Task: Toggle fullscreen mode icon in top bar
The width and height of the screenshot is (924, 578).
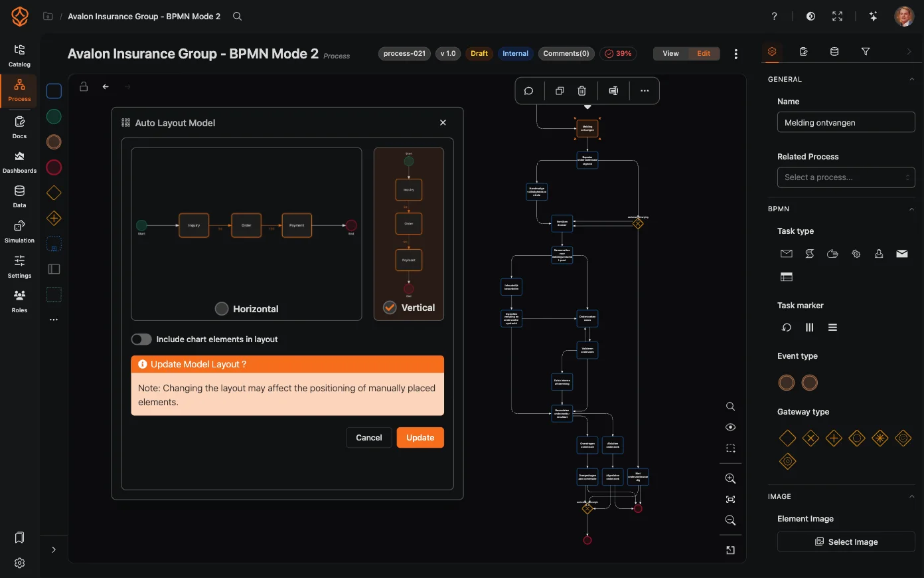Action: [x=838, y=16]
